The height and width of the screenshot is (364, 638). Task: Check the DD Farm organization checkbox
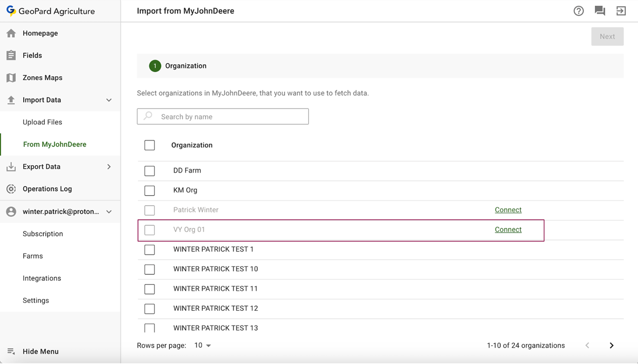tap(150, 171)
